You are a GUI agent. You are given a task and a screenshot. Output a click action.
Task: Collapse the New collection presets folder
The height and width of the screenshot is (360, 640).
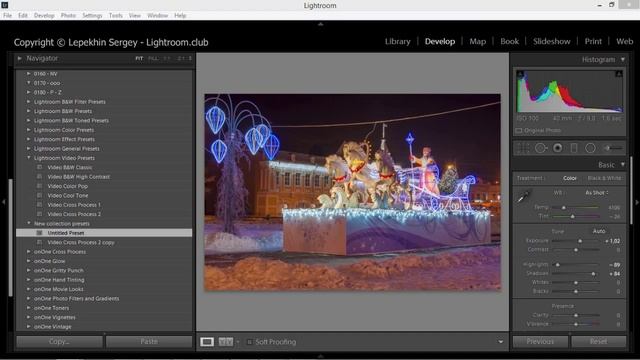click(29, 223)
